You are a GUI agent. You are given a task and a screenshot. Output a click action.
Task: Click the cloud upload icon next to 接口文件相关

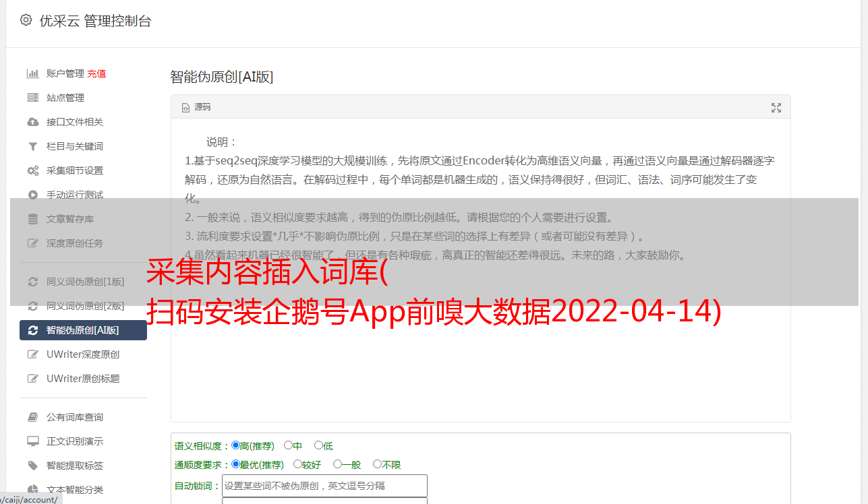[32, 122]
